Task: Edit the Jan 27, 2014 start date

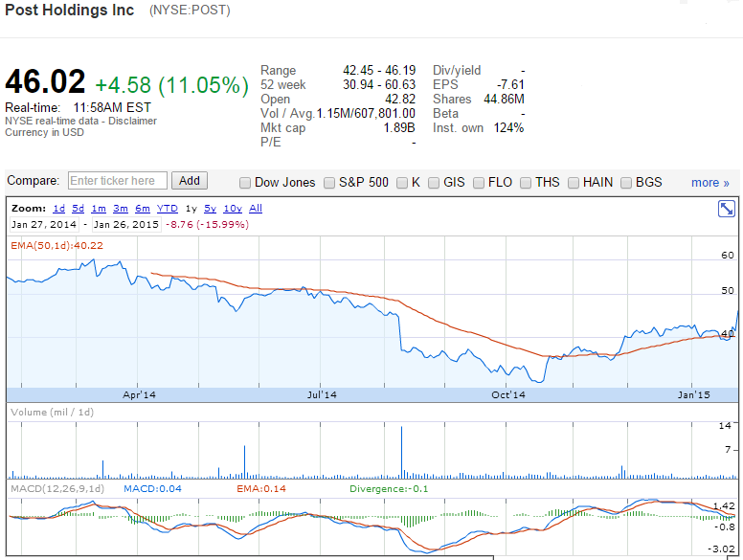Action: click(44, 225)
